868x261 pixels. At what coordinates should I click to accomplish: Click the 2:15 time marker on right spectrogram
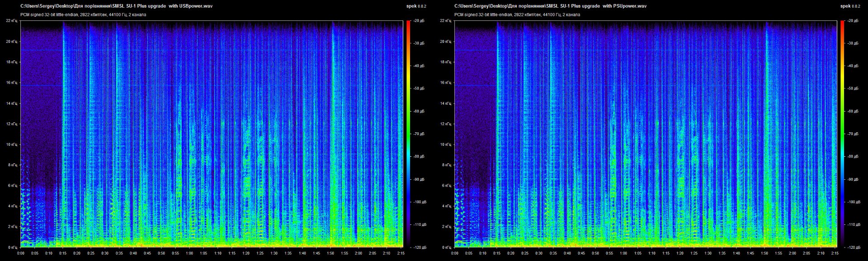click(x=834, y=253)
